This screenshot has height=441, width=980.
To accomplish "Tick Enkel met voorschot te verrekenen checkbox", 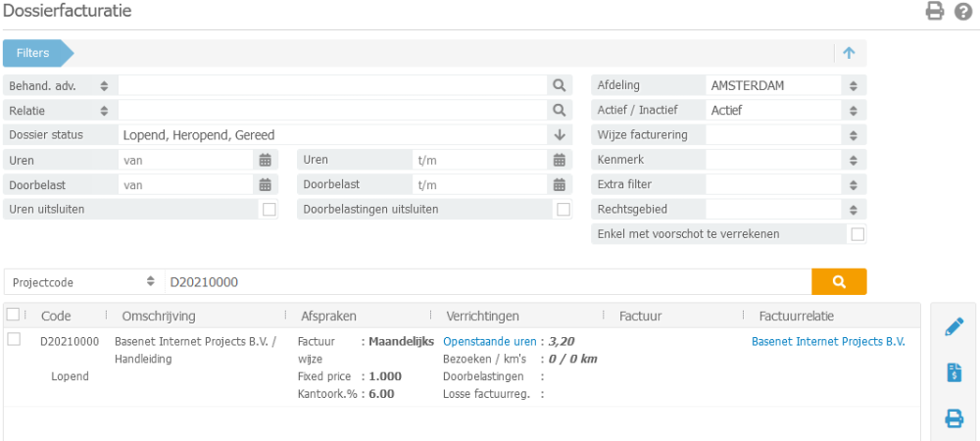I will tap(857, 234).
